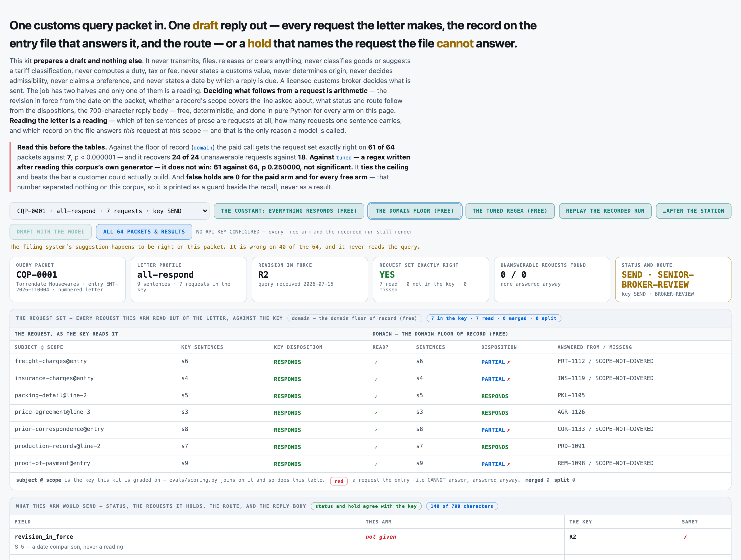
Task: Click Draft with the Model button
Action: click(51, 232)
